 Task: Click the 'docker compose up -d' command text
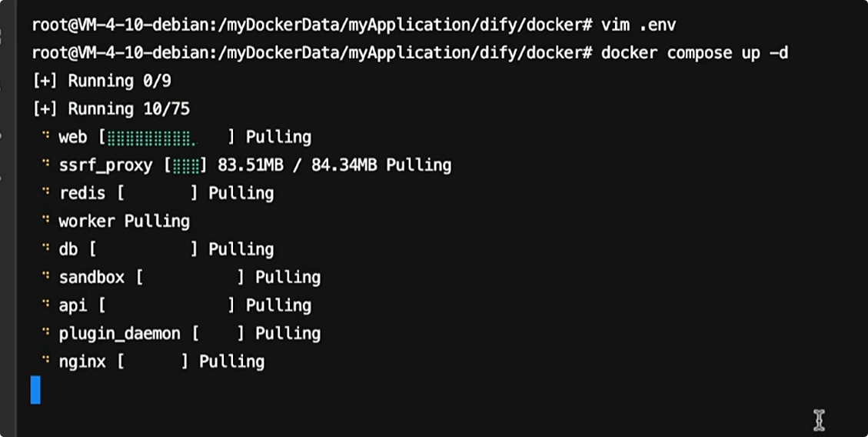point(694,53)
